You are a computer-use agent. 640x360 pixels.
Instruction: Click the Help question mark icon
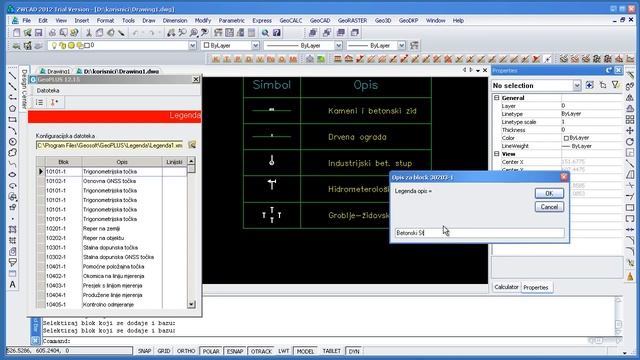click(277, 33)
